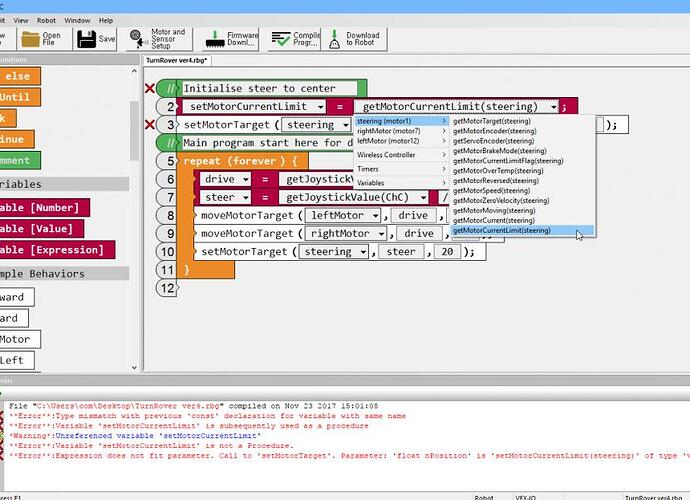Click the Save floppy disk icon
Viewport: 690px width, 500px height.
[x=86, y=39]
